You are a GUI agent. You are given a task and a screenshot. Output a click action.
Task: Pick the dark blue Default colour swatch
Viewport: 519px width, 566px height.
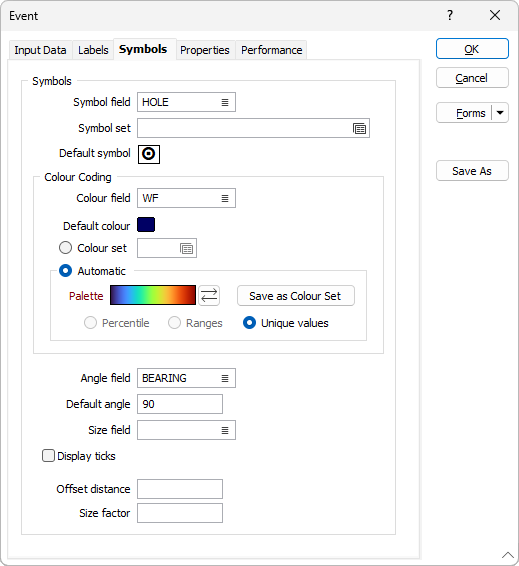point(146,225)
